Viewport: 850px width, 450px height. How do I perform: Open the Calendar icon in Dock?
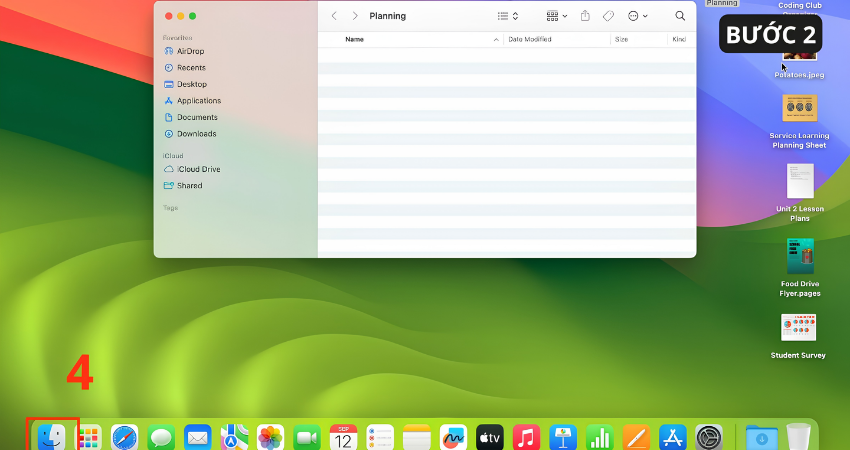pyautogui.click(x=343, y=437)
